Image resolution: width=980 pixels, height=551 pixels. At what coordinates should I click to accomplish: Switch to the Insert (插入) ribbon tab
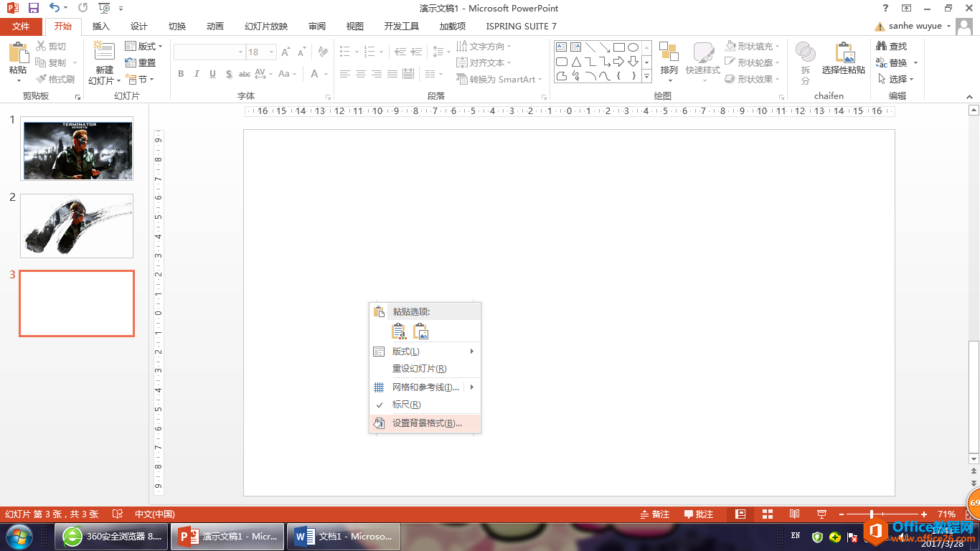tap(101, 27)
